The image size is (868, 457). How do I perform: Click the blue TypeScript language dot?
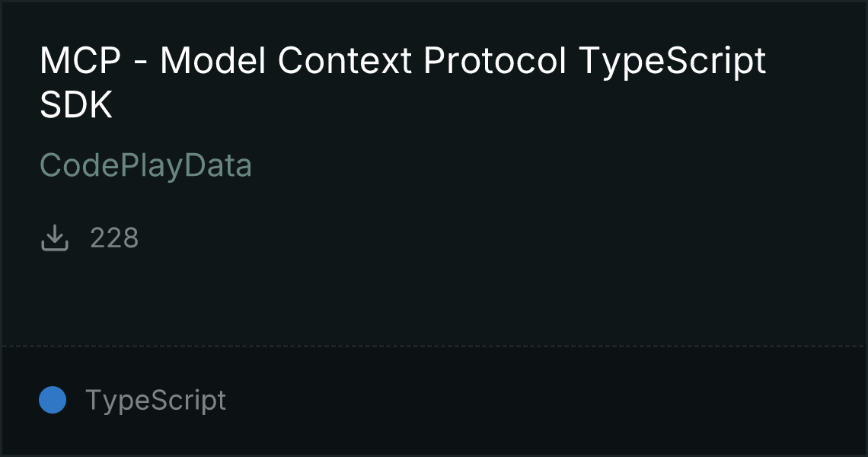tap(53, 400)
